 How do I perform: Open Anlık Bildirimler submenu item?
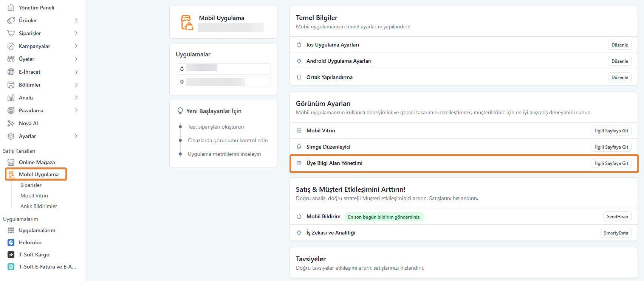(39, 206)
